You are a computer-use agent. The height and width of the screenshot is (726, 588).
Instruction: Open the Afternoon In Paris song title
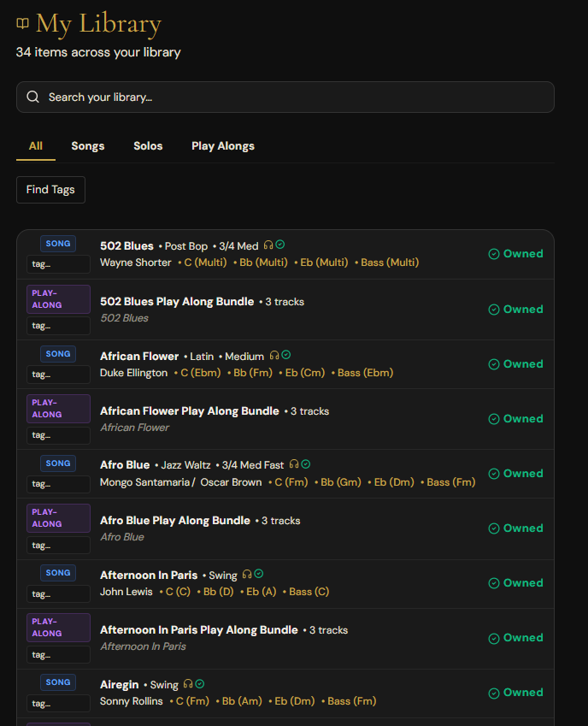click(149, 575)
